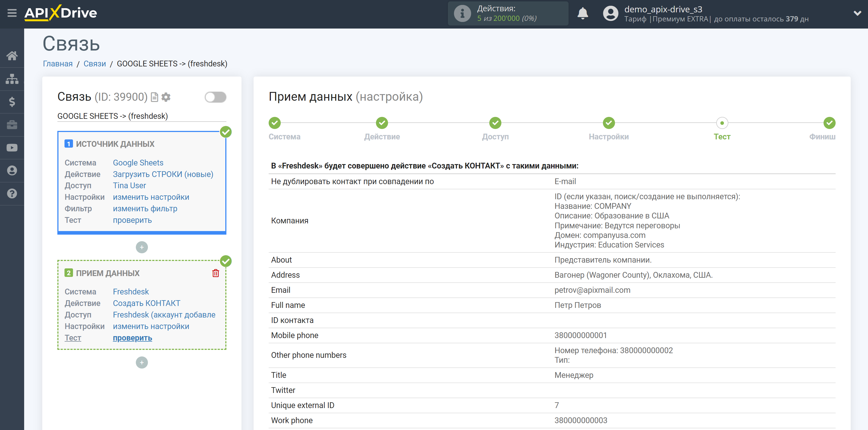Go to Связи breadcrumb

pos(95,64)
